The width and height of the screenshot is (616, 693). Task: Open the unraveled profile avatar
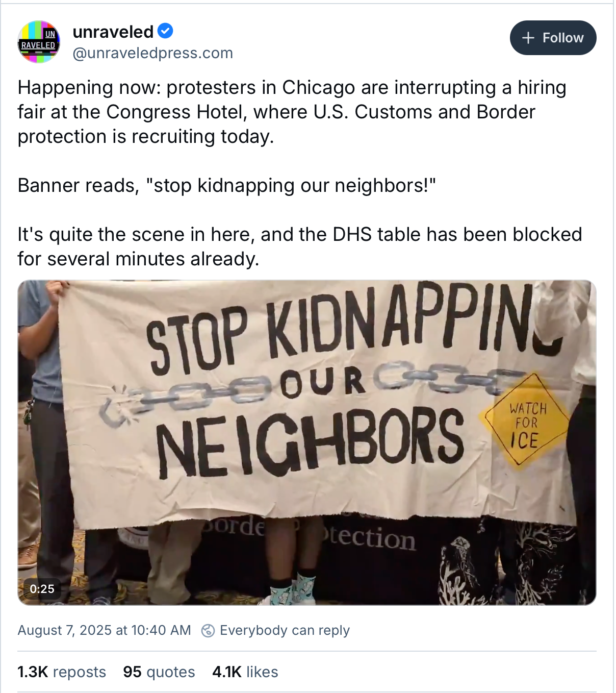[x=39, y=42]
